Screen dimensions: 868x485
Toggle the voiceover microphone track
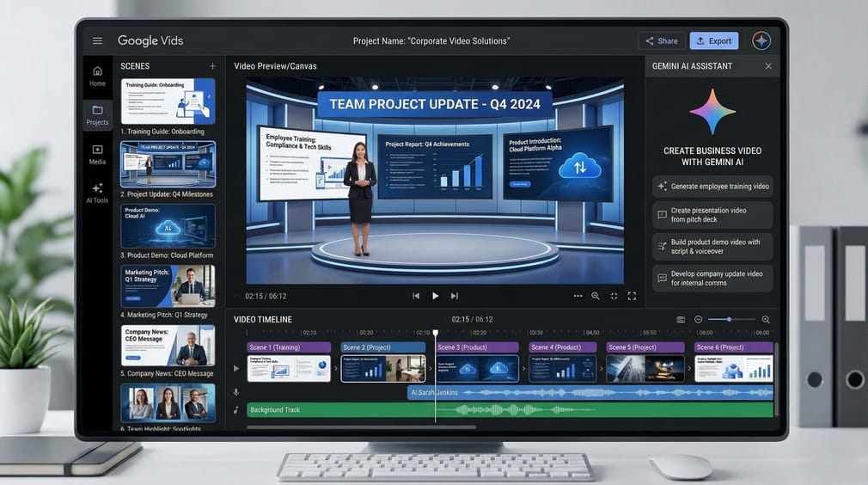click(x=236, y=392)
